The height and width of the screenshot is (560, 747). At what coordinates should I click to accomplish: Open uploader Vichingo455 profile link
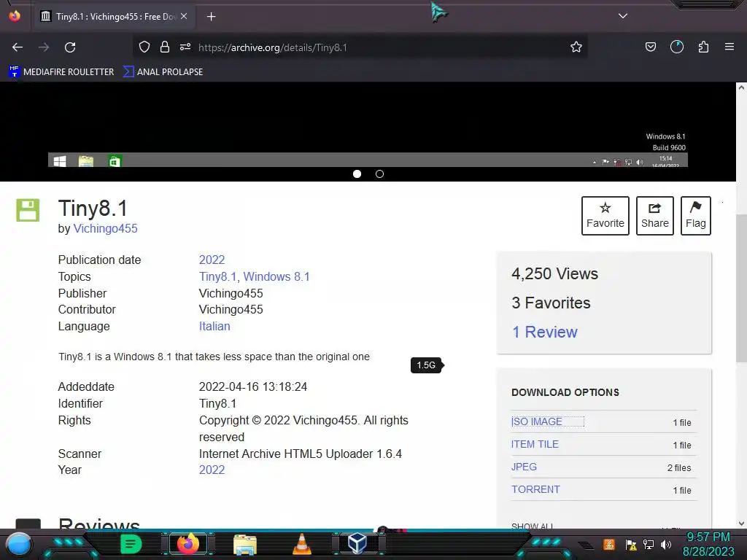105,228
